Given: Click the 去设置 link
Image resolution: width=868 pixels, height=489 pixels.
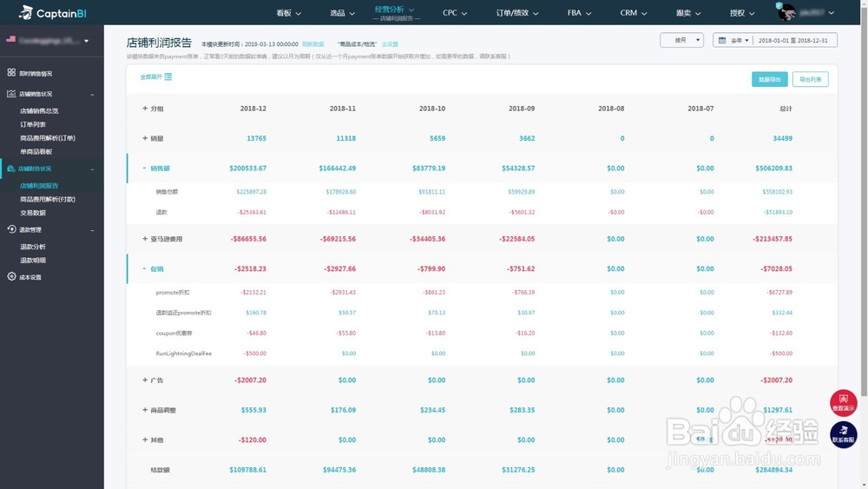Looking at the screenshot, I should [x=390, y=44].
